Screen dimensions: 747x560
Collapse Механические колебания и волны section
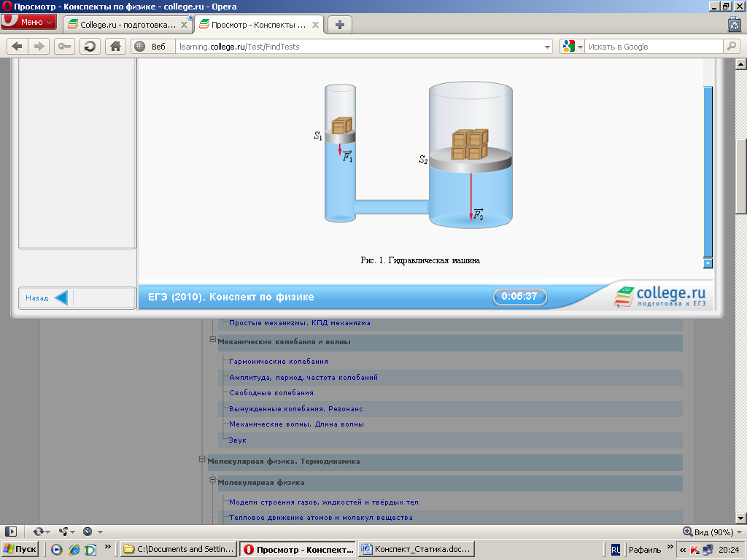tap(212, 340)
